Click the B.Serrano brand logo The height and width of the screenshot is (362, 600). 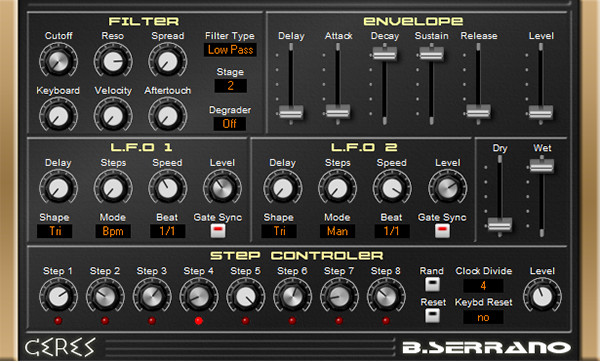[x=486, y=347]
